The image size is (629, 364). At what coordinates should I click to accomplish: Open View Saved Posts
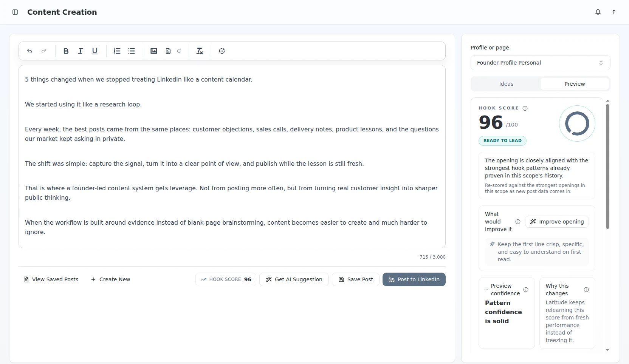51,279
